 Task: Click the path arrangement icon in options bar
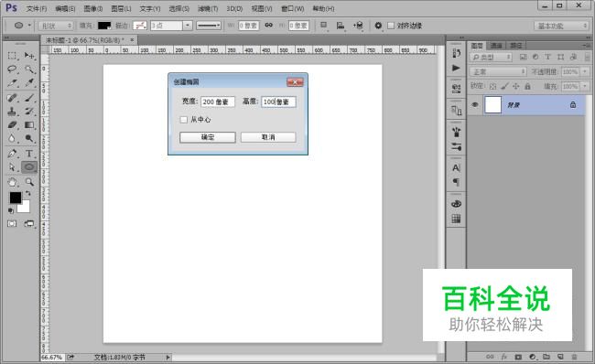click(x=358, y=26)
